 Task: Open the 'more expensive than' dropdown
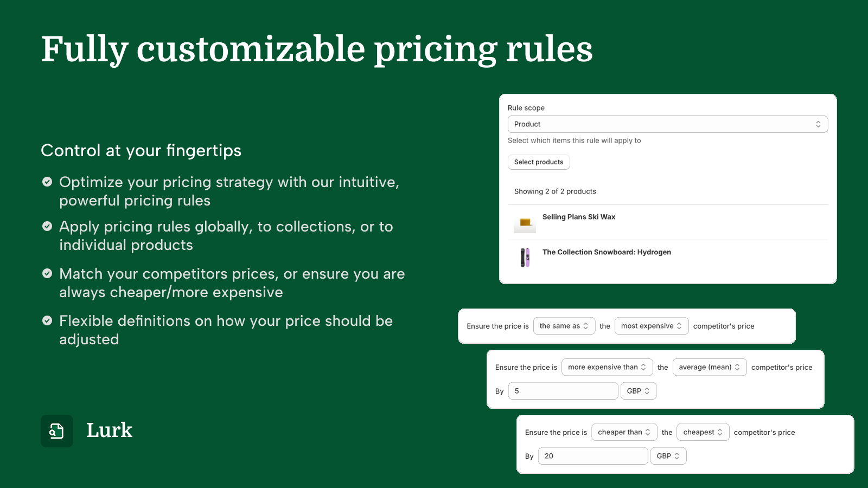607,367
